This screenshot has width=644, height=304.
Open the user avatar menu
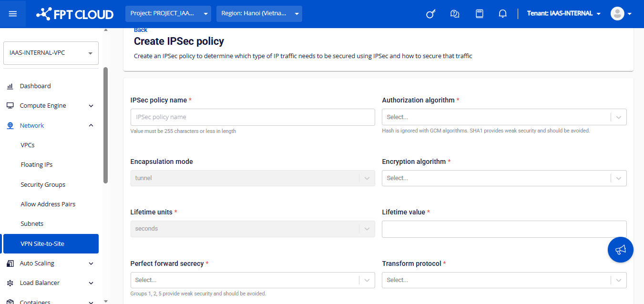pyautogui.click(x=621, y=14)
